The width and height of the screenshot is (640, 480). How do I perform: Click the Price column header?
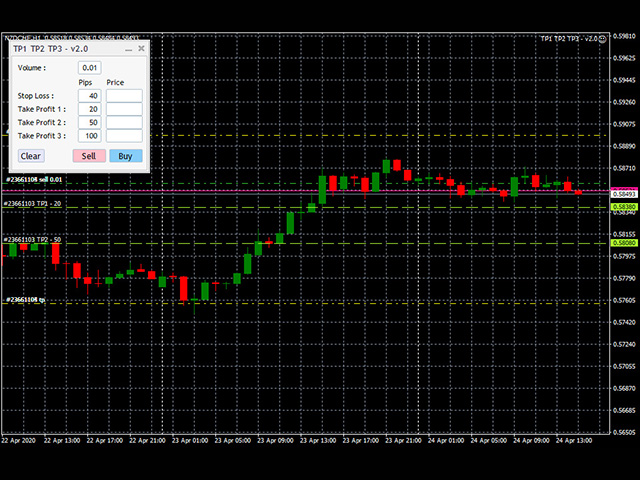pyautogui.click(x=115, y=82)
